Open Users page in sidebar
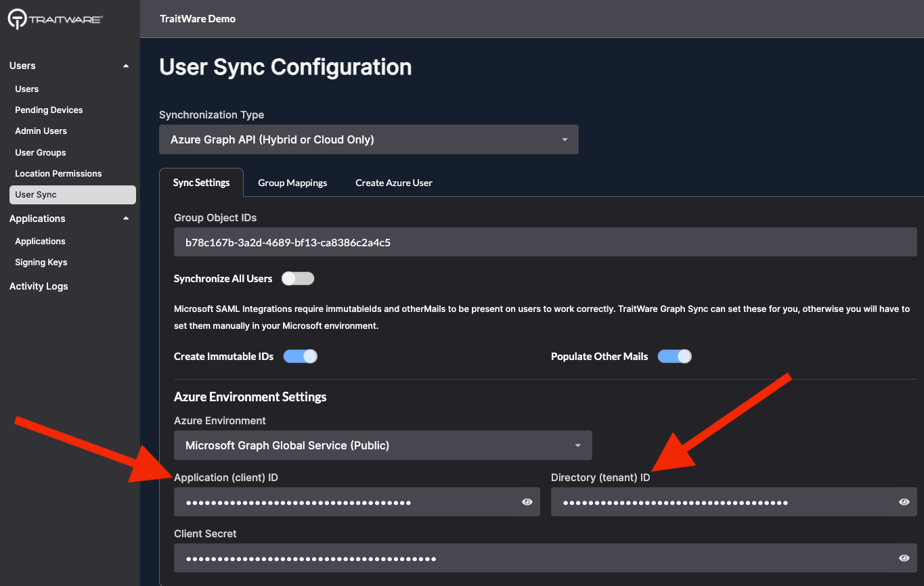924x586 pixels. pos(27,89)
